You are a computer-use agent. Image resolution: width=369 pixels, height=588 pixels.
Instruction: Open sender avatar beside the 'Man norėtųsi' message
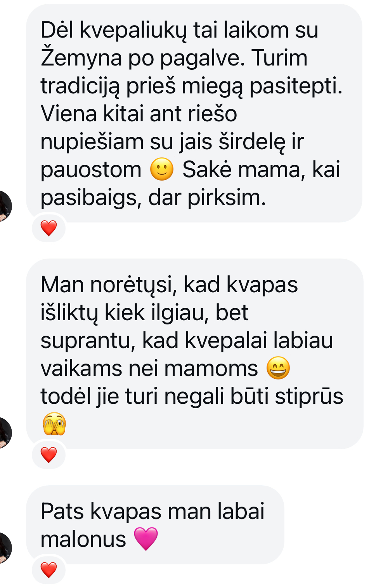click(x=4, y=433)
